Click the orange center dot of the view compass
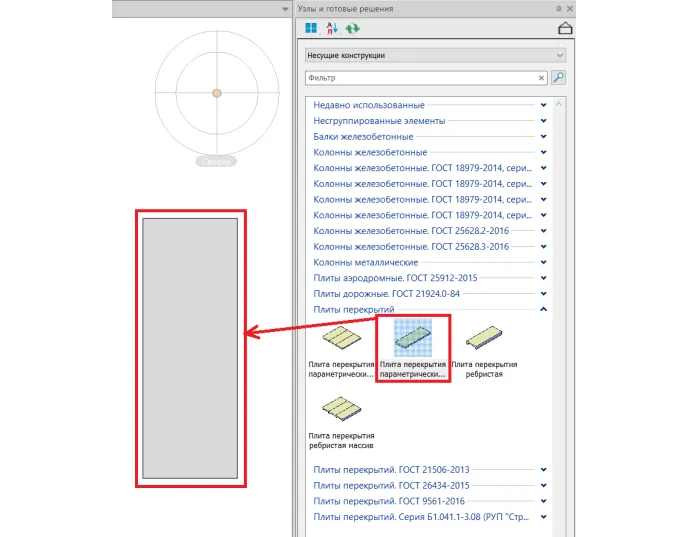Screen dimensions: 688x537 click(x=217, y=93)
